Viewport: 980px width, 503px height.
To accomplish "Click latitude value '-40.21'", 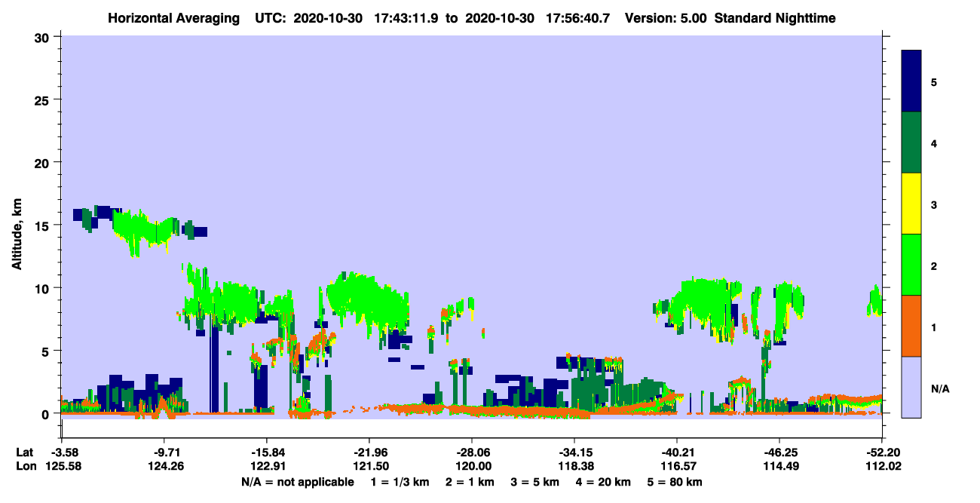I will [x=677, y=452].
